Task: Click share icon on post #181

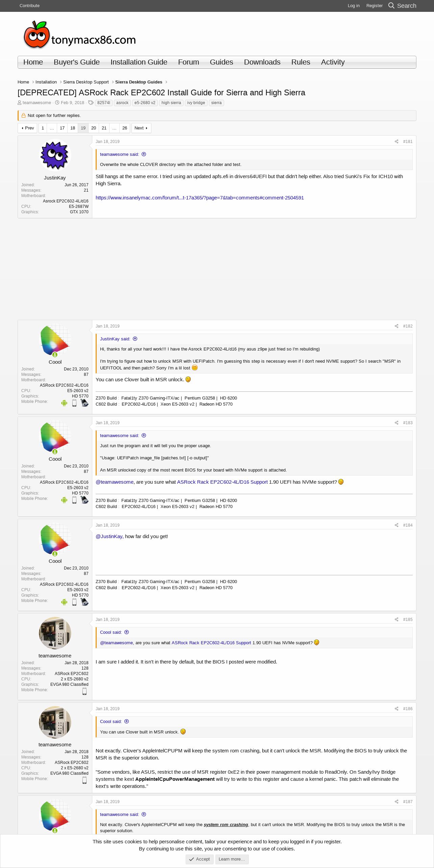Action: [396, 142]
